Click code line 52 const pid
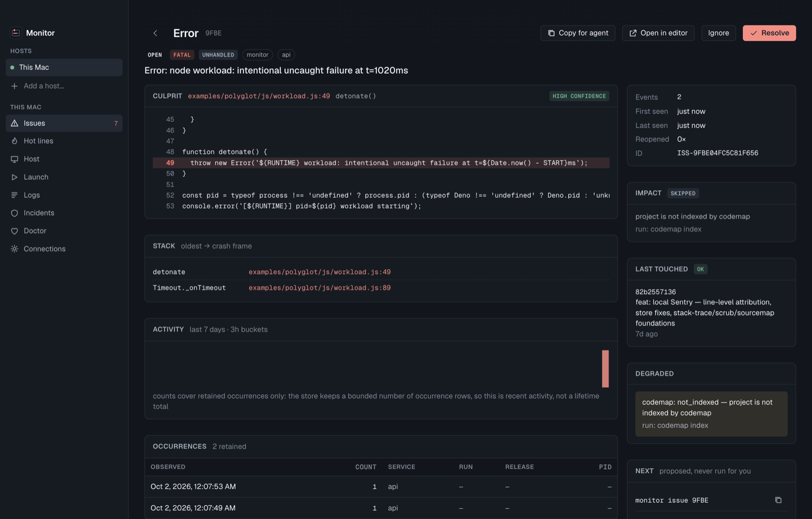812x519 pixels. pos(381,196)
